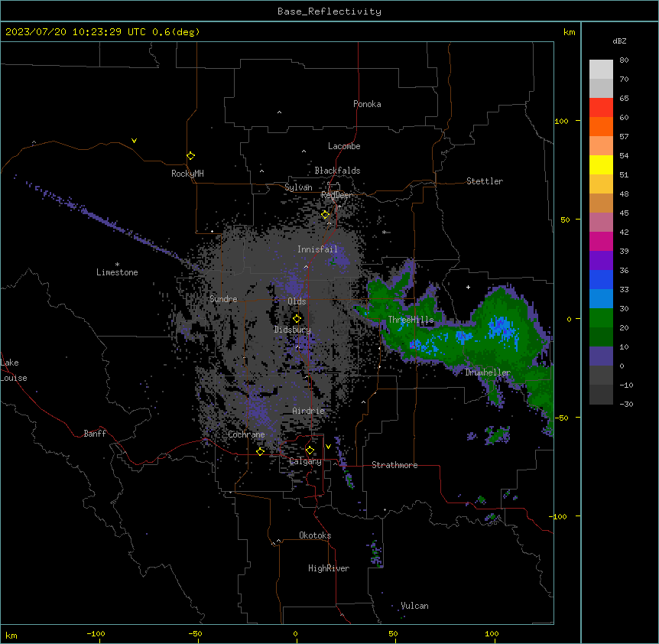Click the Okotoks label
659x644 pixels.
click(x=315, y=535)
